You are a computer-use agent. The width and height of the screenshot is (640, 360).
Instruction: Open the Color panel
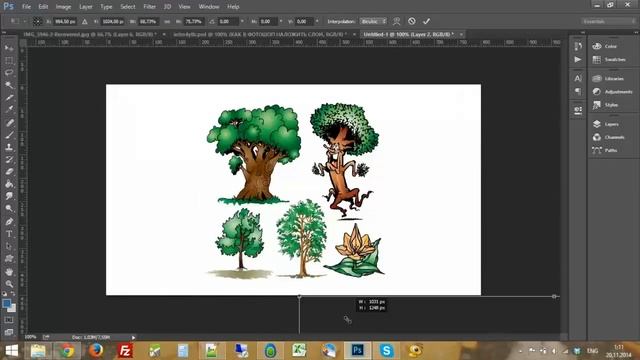coord(612,47)
